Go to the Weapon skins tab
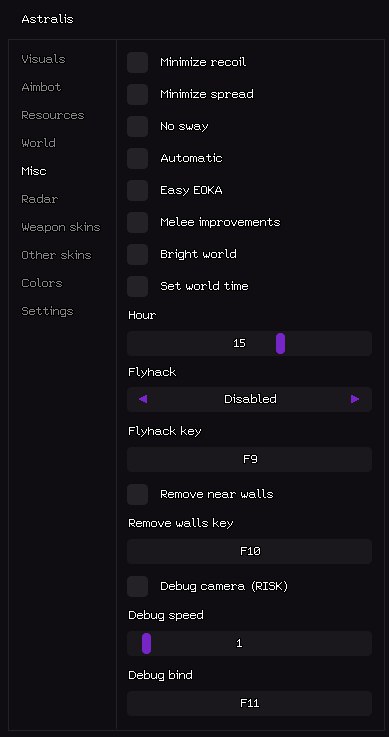389x737 pixels. coord(61,227)
